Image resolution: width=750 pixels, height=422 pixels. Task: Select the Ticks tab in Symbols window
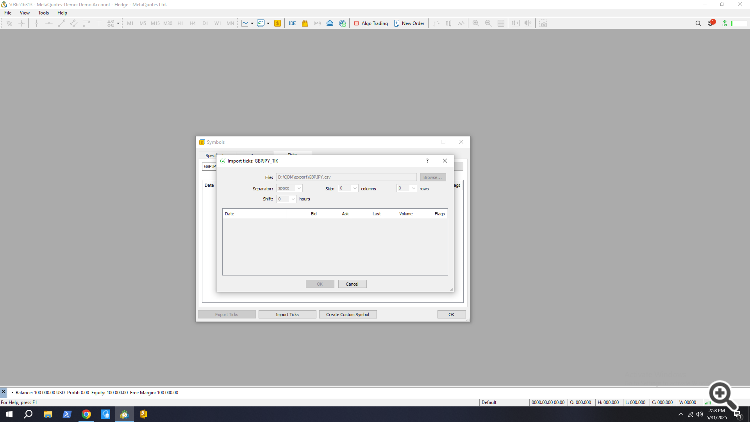point(292,155)
